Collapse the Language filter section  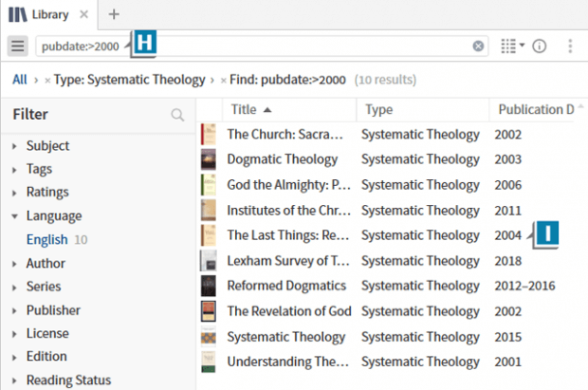point(14,216)
